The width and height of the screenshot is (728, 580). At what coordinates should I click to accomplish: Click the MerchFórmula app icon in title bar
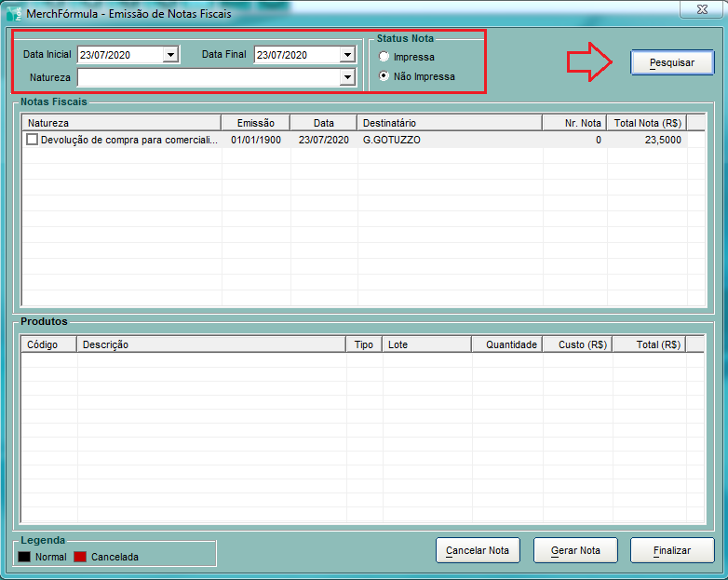(14, 15)
